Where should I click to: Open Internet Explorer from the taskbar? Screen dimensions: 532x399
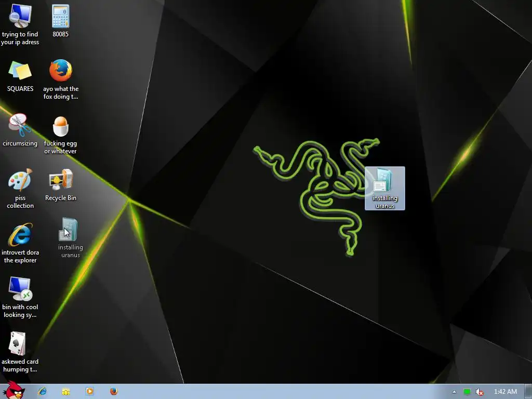[x=43, y=391]
